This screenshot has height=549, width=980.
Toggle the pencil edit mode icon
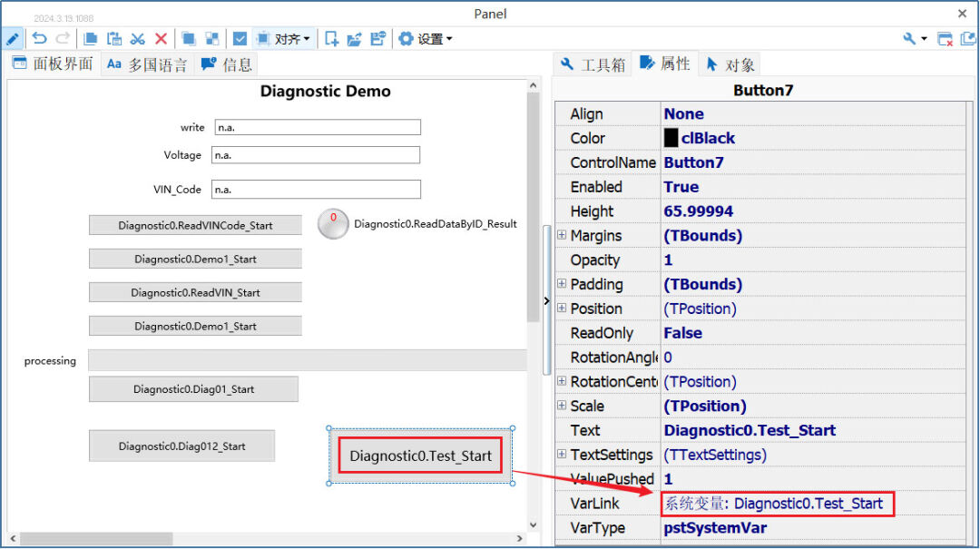[13, 39]
